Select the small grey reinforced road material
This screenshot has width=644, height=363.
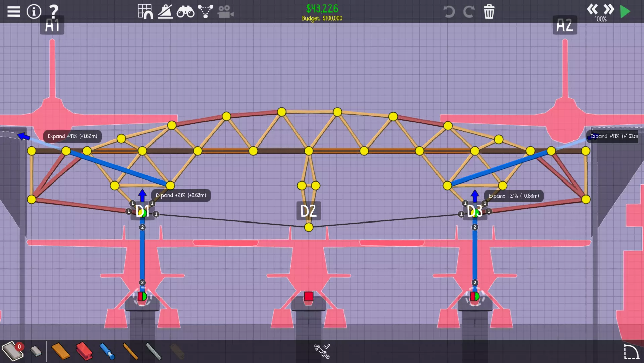pos(36,351)
